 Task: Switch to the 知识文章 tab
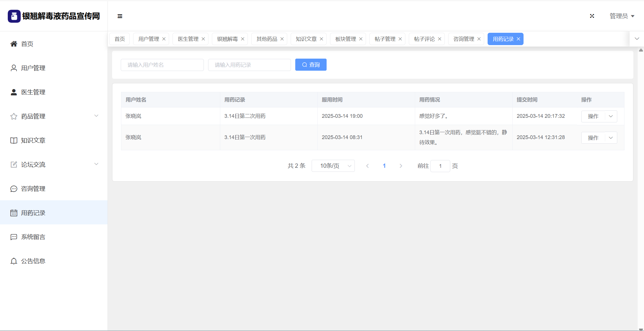[306, 39]
